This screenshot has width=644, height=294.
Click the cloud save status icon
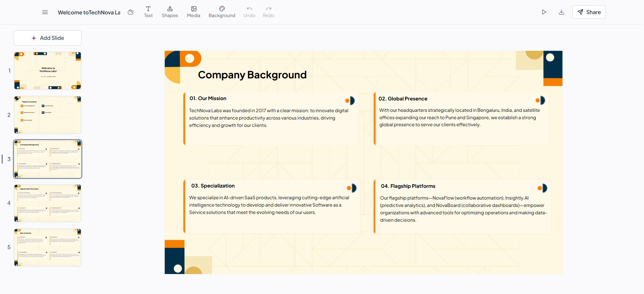131,12
